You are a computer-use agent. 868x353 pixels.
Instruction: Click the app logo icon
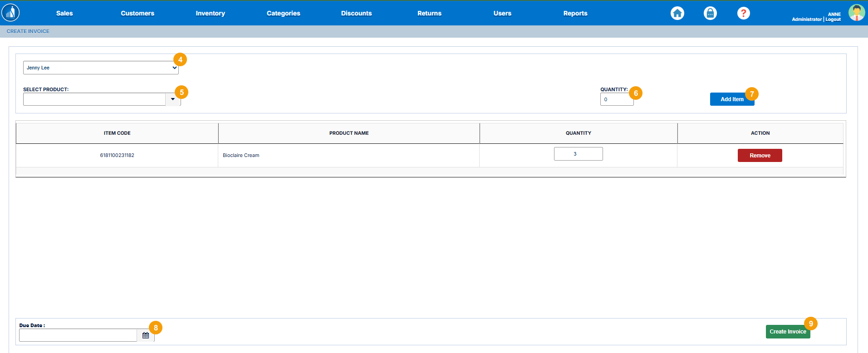tap(10, 13)
